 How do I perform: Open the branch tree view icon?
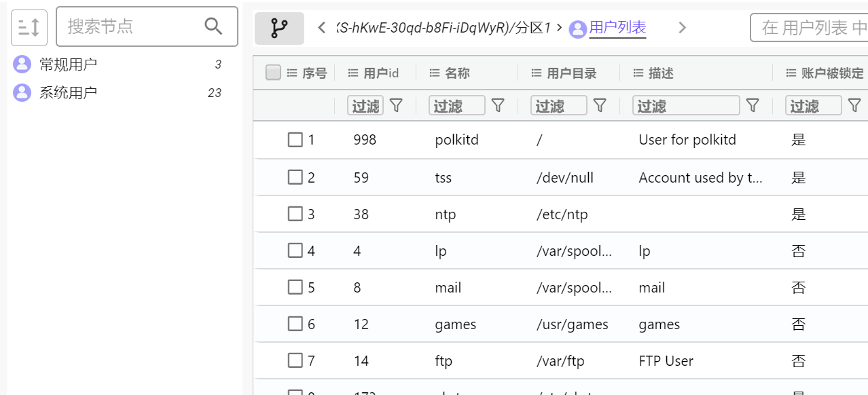(x=279, y=28)
